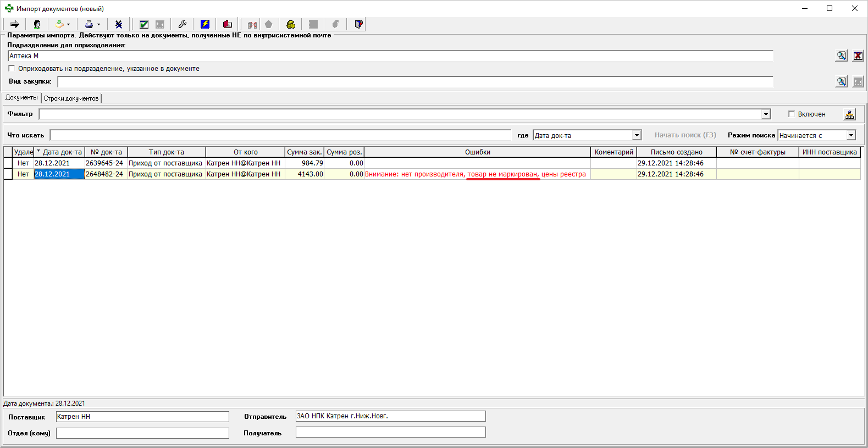Click the gold coins toolbar icon
Viewport: 868px width, 448px height.
(x=291, y=24)
